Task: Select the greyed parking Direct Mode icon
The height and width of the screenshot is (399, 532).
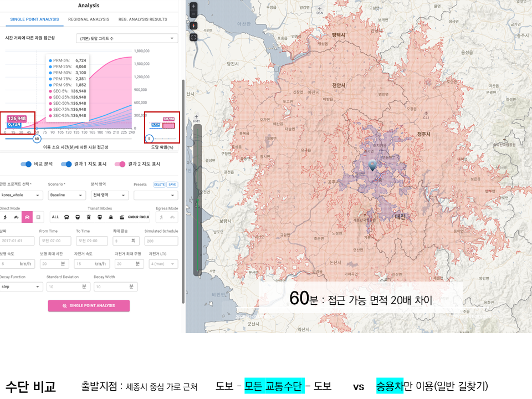Action: click(x=38, y=217)
